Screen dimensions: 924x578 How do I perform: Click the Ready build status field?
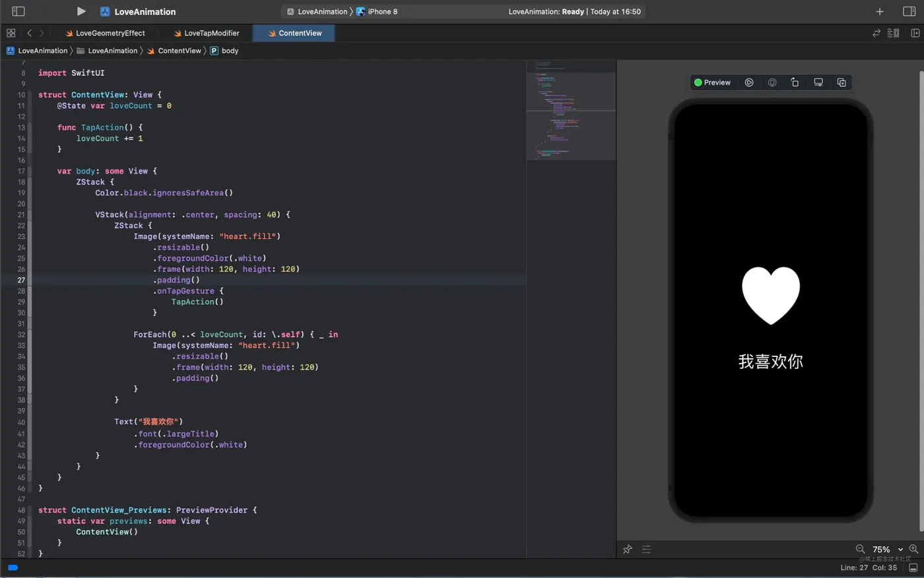point(574,11)
